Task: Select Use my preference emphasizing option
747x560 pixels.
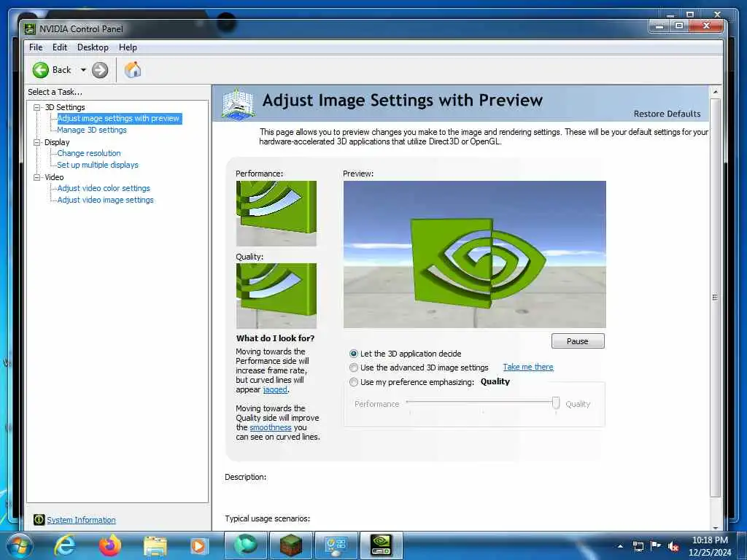Action: tap(354, 382)
